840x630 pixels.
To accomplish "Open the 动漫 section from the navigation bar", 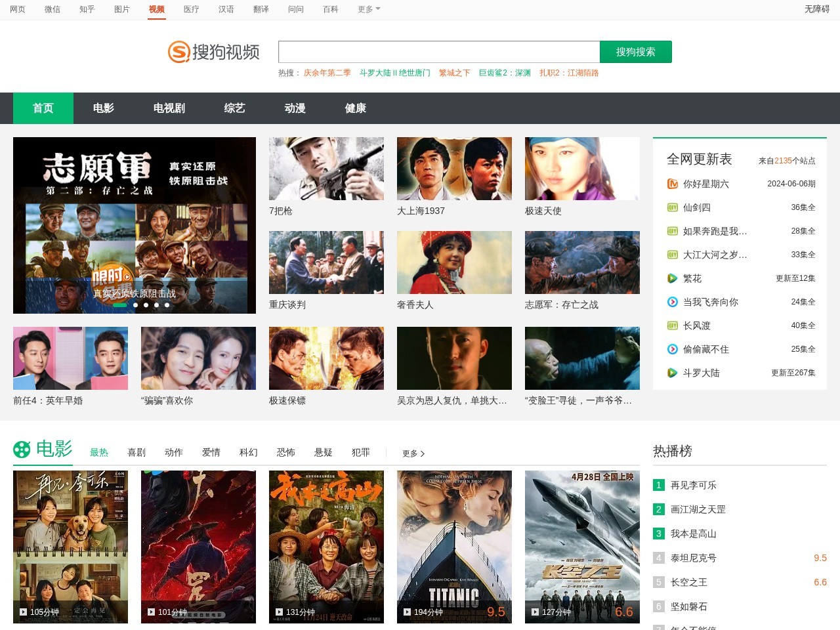I will (295, 108).
